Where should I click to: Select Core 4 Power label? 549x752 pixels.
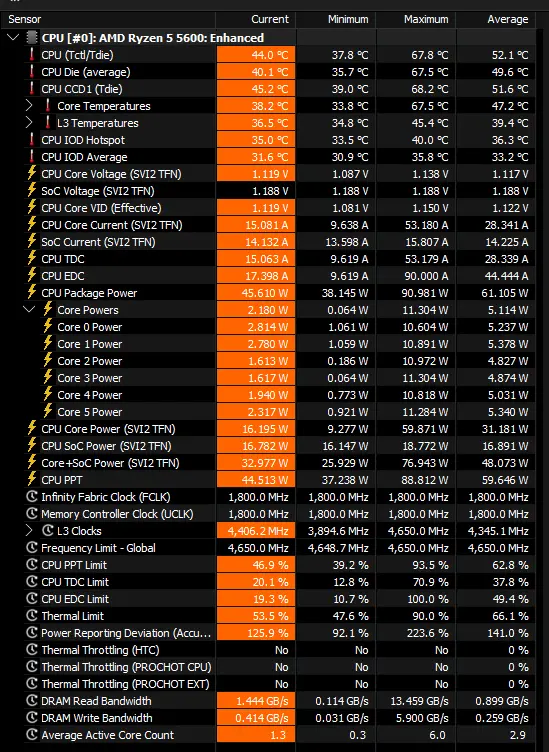[x=90, y=395]
